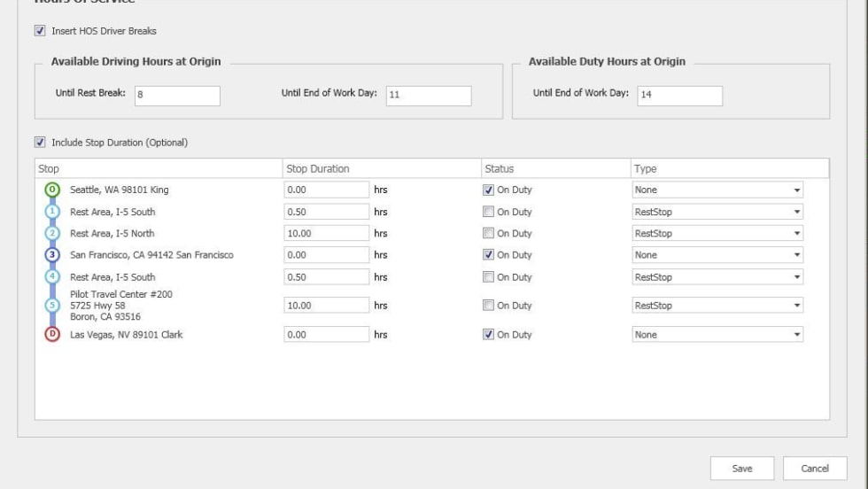This screenshot has height=489, width=868.
Task: Click red destination marker for Las Vegas
Action: (x=51, y=335)
